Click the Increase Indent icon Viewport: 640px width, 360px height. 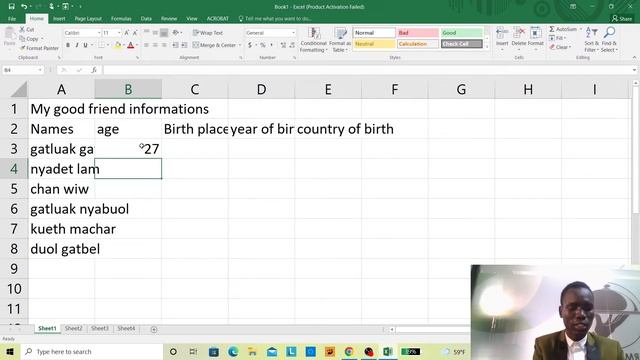(184, 45)
